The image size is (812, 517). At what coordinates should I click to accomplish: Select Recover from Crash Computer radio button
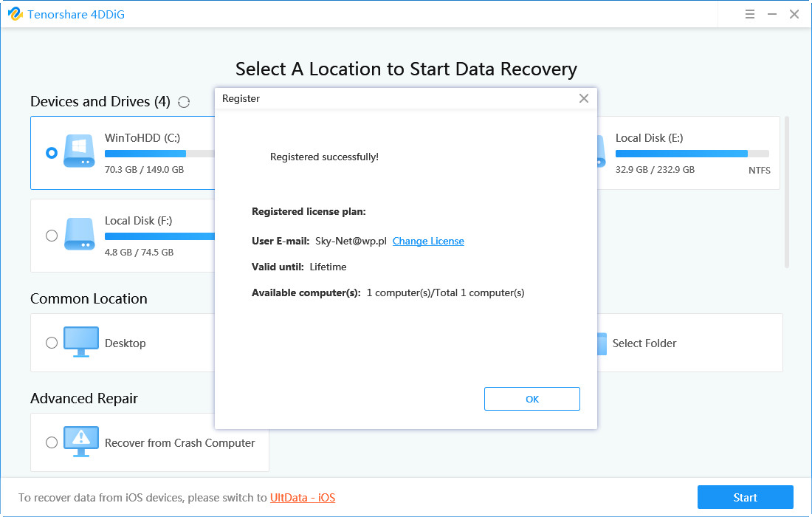[x=51, y=442]
